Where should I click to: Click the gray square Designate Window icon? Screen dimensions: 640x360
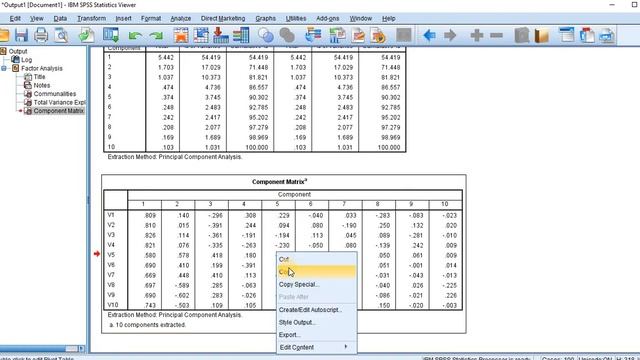pos(404,36)
